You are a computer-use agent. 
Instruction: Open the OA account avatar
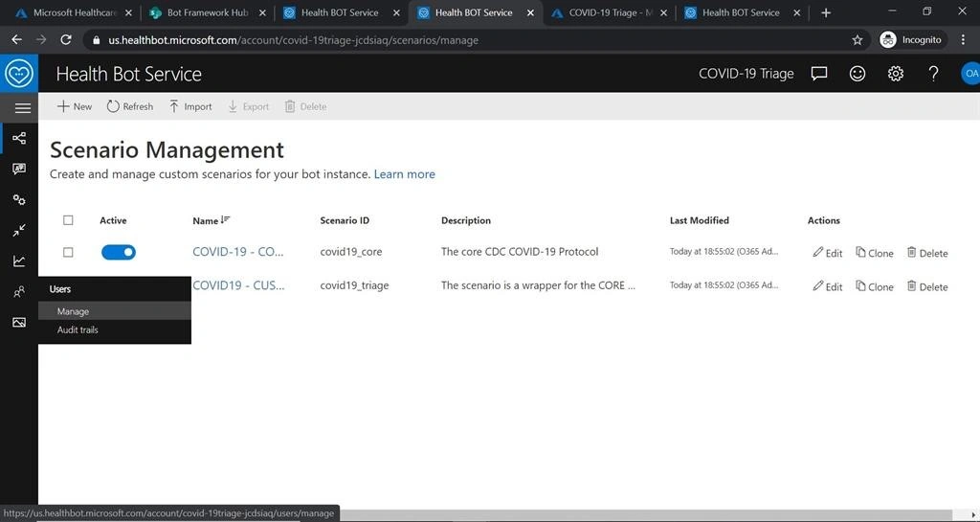pos(970,73)
